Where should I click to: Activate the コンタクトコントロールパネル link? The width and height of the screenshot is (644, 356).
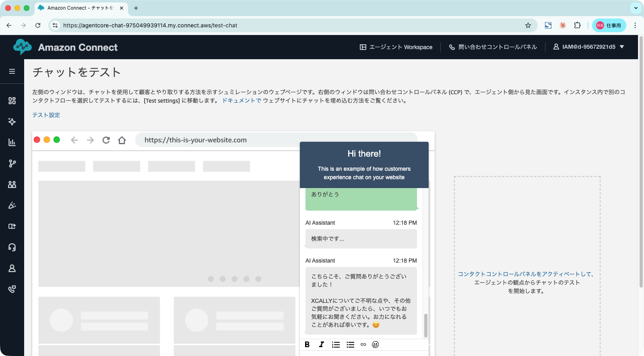point(526,274)
